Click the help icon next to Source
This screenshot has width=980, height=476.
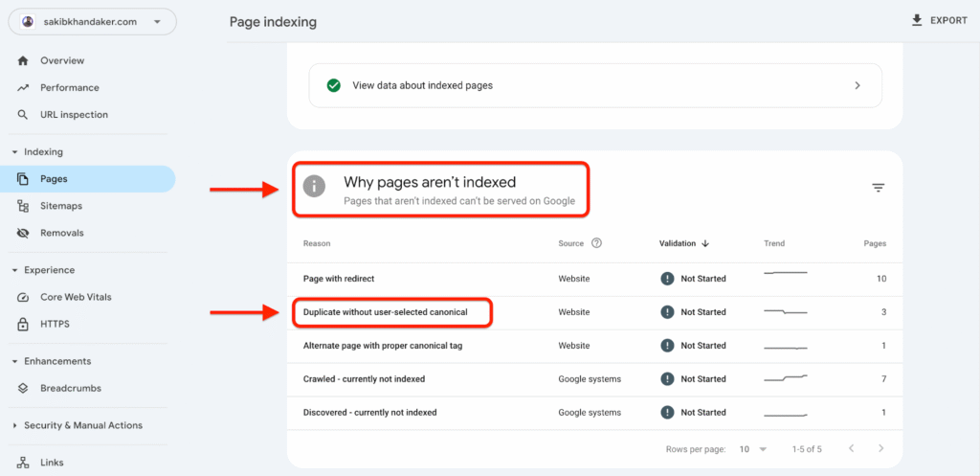point(596,243)
